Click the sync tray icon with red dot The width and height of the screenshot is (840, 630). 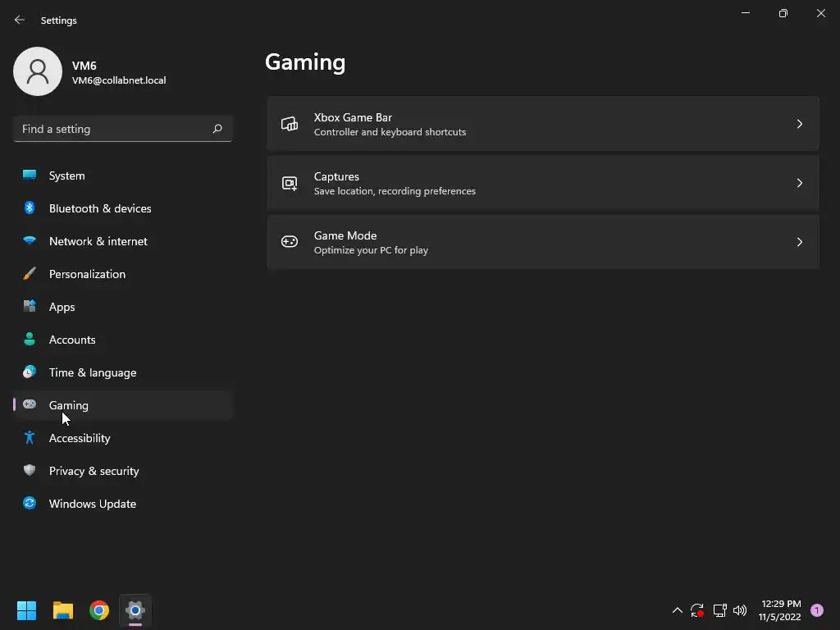697,610
